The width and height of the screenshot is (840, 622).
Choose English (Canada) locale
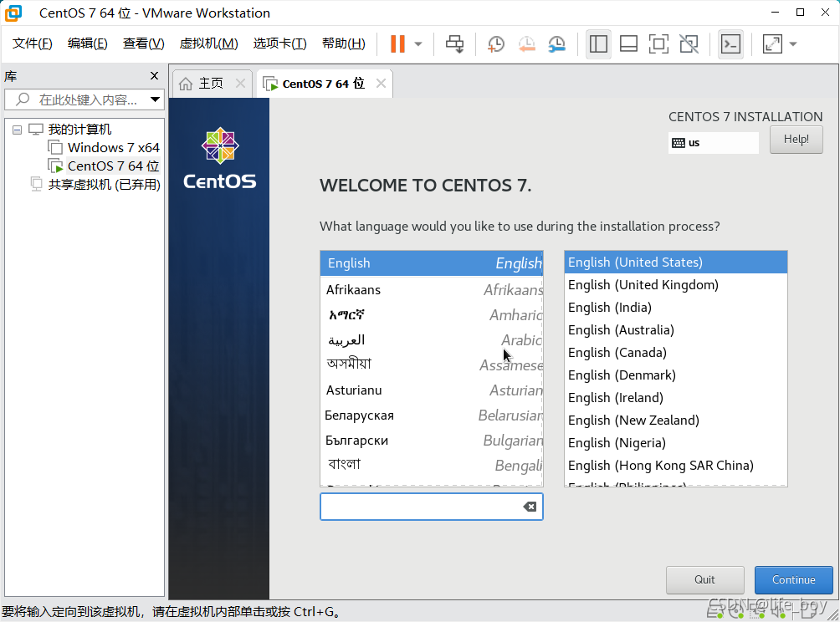click(x=675, y=352)
